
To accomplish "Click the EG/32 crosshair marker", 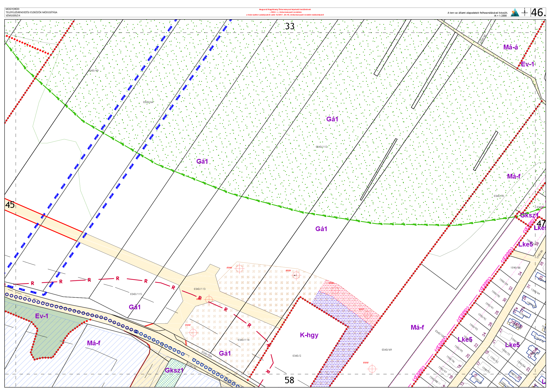I will tap(372, 369).
